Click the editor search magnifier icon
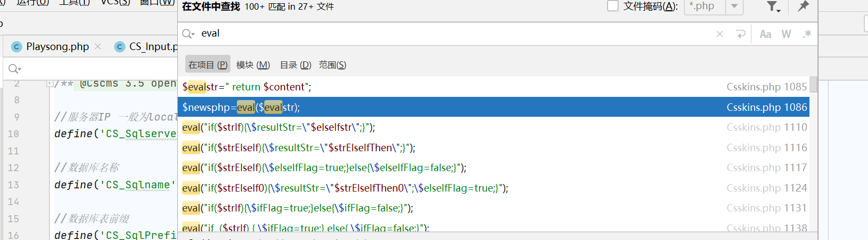 click(14, 69)
